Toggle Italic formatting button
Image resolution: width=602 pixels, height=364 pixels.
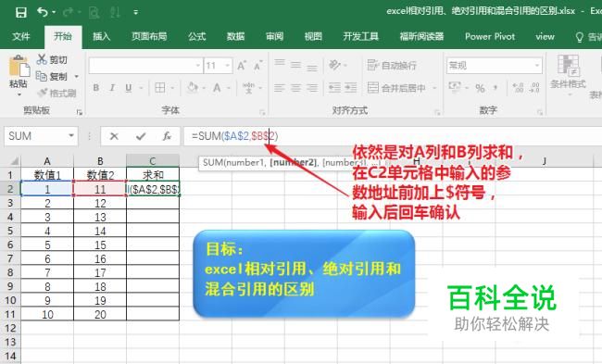[x=112, y=88]
